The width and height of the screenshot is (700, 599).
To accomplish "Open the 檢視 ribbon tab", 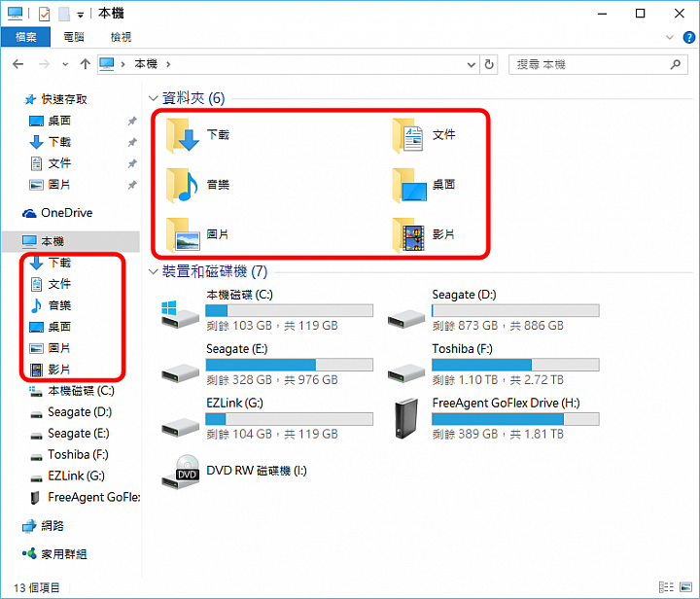I will point(121,37).
